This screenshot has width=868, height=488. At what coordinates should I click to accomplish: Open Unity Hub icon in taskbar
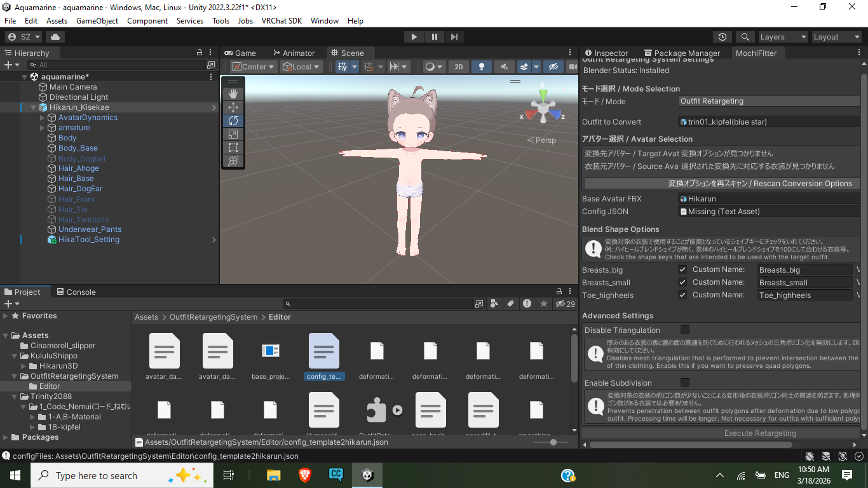click(x=367, y=475)
